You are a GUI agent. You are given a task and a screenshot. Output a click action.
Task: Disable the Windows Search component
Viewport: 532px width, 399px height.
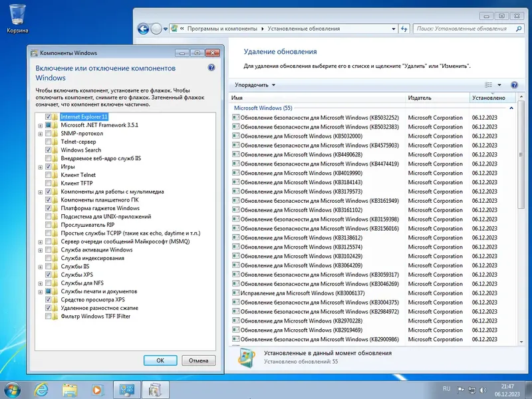pos(47,150)
